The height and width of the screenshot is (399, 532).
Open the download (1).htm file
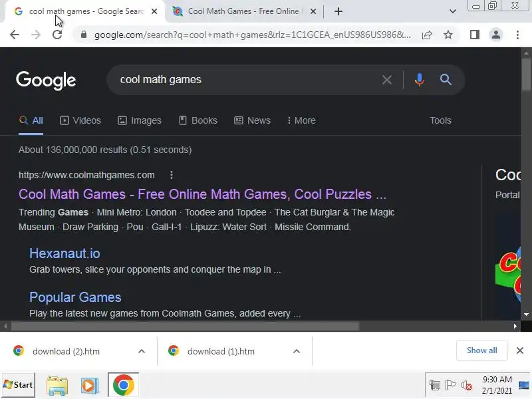click(x=221, y=352)
